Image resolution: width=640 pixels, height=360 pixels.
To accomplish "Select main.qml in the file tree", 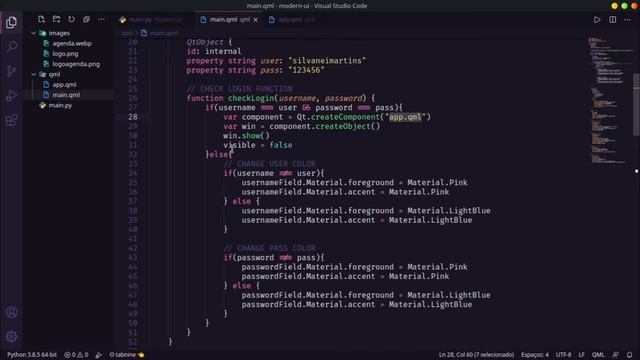I will click(x=66, y=95).
